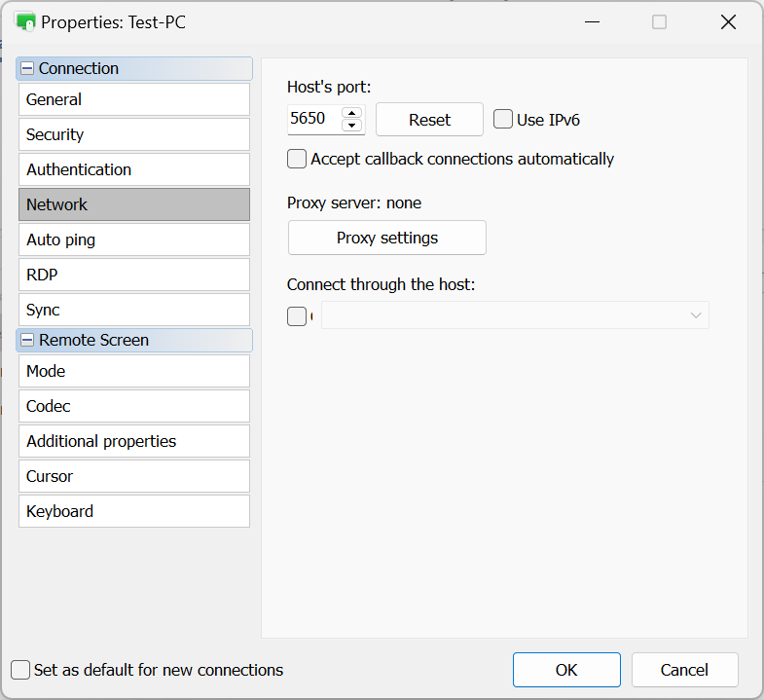
Task: Reset the host port to default
Action: coord(429,120)
